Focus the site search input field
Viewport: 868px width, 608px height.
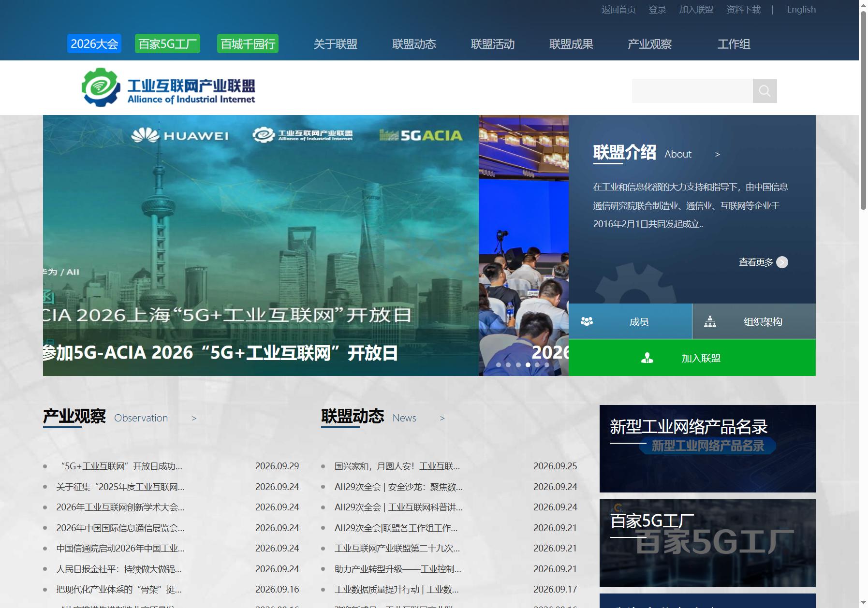[692, 91]
